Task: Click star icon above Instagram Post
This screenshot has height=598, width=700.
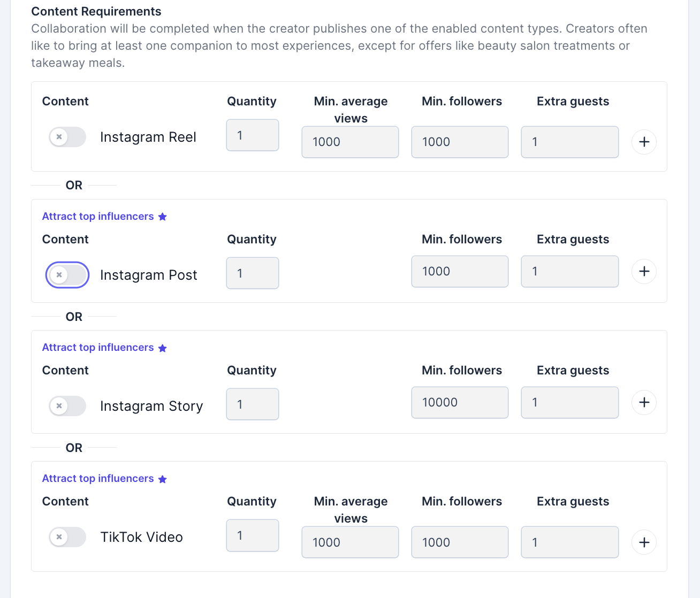Action: click(x=163, y=217)
